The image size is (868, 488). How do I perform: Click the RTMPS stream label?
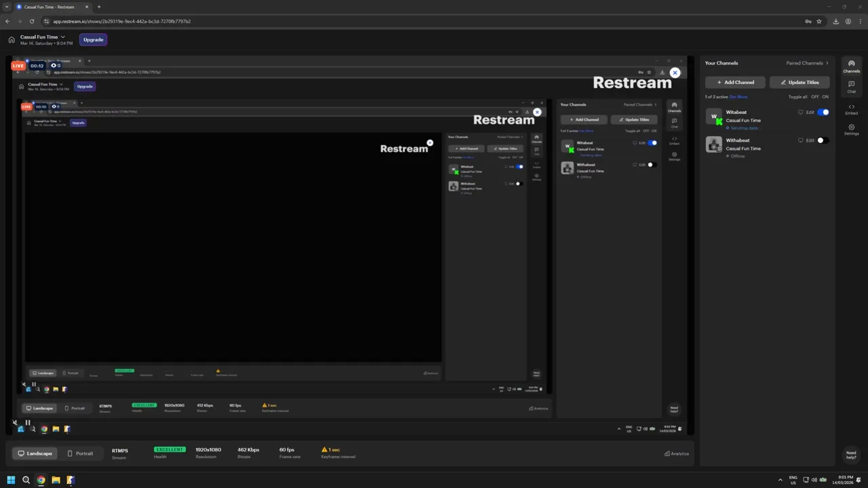coord(120,450)
